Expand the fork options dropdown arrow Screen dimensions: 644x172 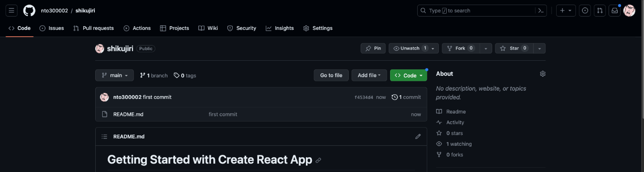coord(486,48)
